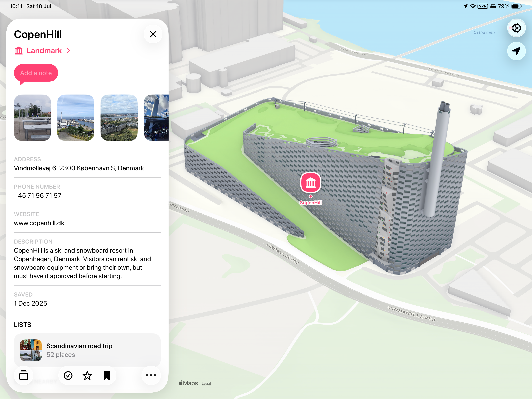Select the saved date 1 Dec 2025

tap(31, 303)
